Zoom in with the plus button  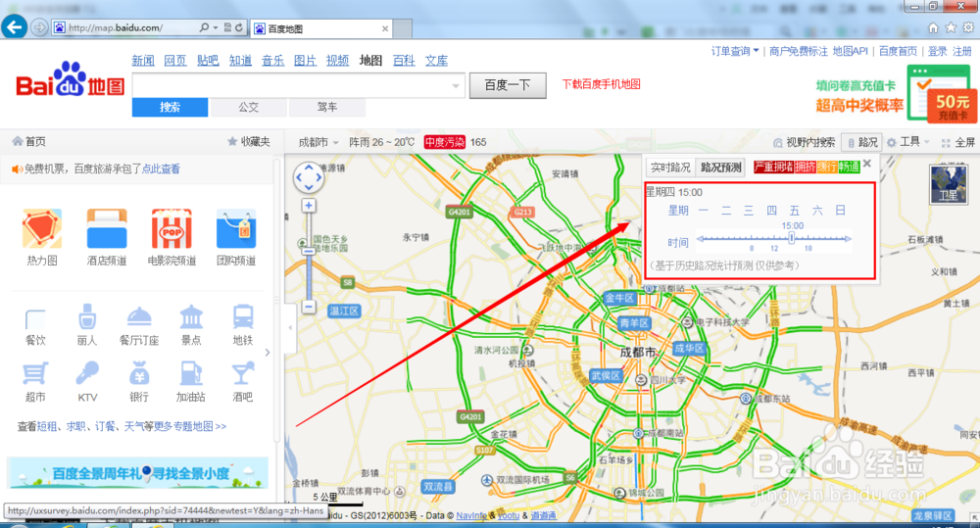309,206
